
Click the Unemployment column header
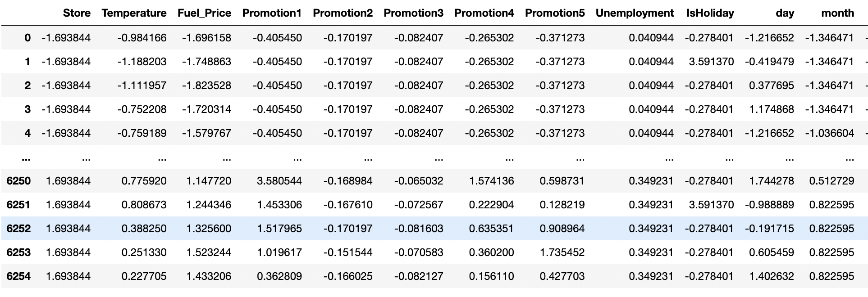(x=635, y=13)
